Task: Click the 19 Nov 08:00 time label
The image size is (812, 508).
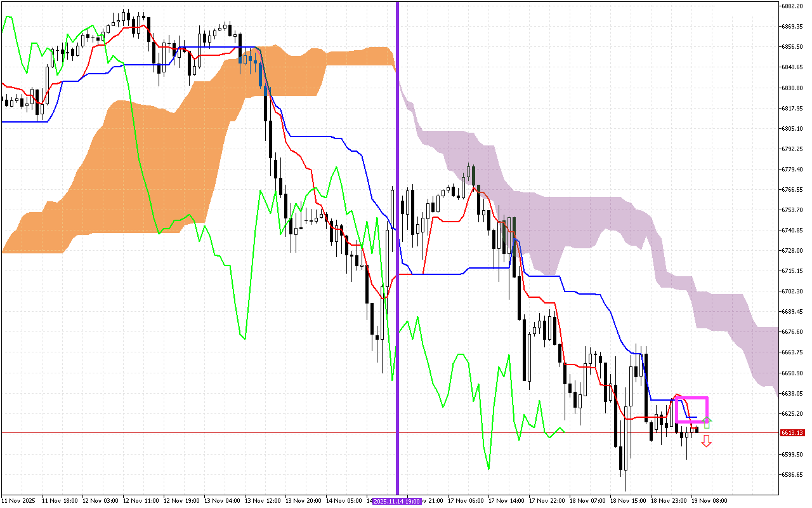Action: pos(709,501)
